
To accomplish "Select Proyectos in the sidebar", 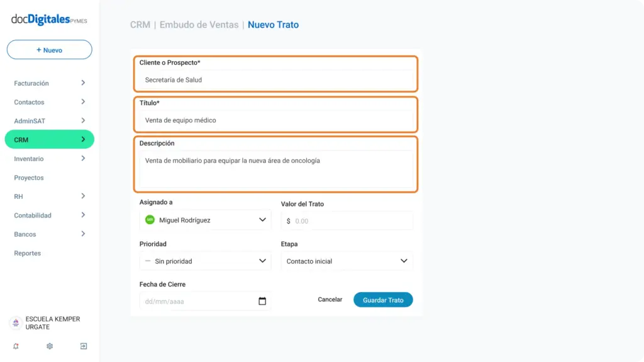I will (29, 178).
